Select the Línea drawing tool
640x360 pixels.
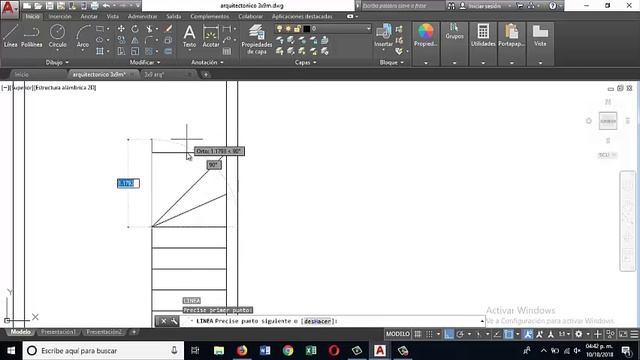[x=10, y=36]
